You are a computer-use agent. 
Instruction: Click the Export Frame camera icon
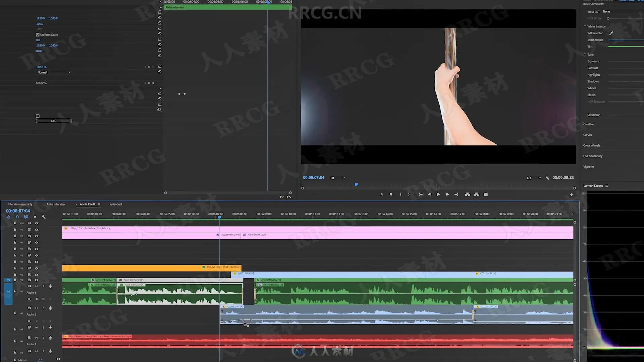click(x=486, y=194)
